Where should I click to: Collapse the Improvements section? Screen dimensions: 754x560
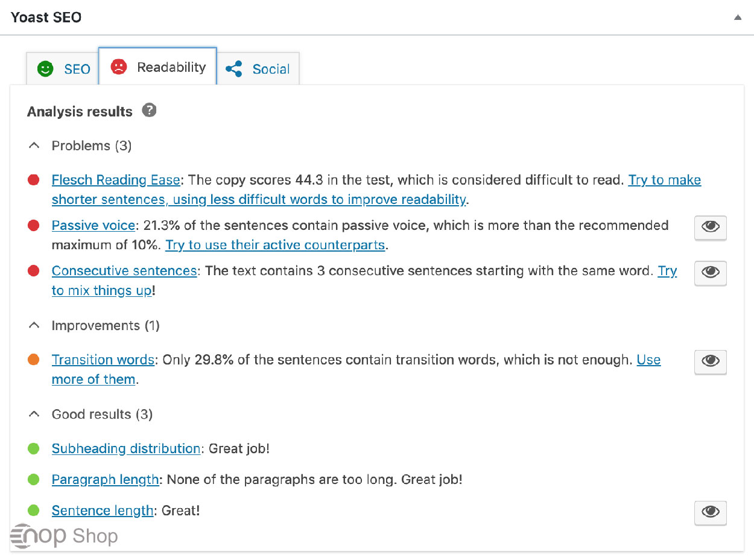[x=34, y=325]
